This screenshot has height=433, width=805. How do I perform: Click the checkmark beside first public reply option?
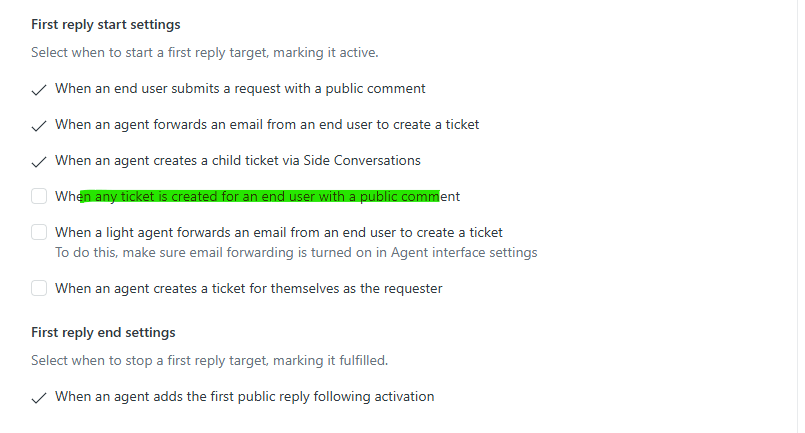(39, 397)
